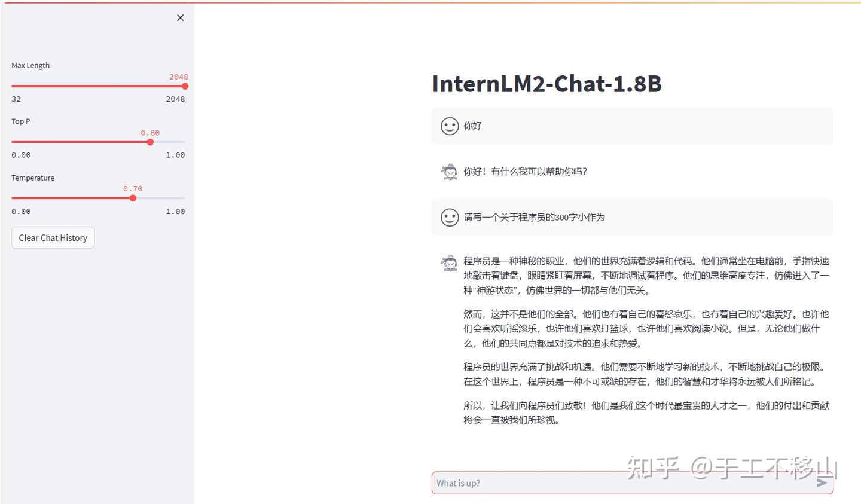This screenshot has width=861, height=504.
Task: Click the InternLM2-Chat-1.8B title
Action: [546, 84]
